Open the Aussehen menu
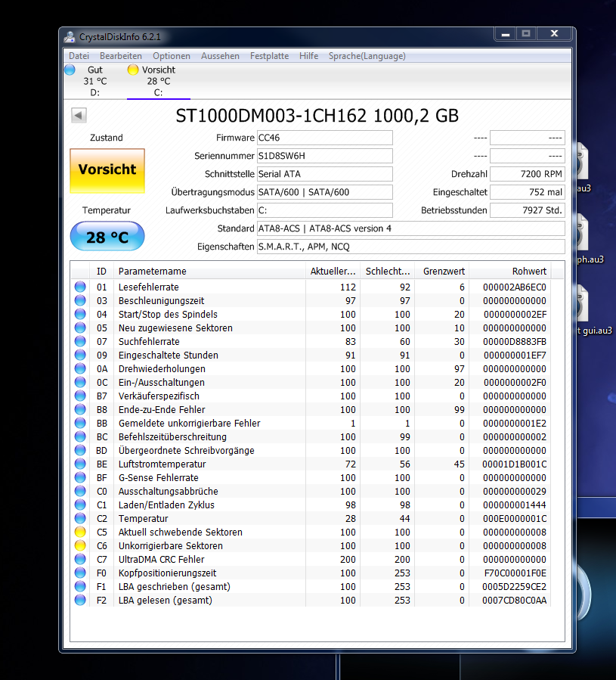 point(220,56)
